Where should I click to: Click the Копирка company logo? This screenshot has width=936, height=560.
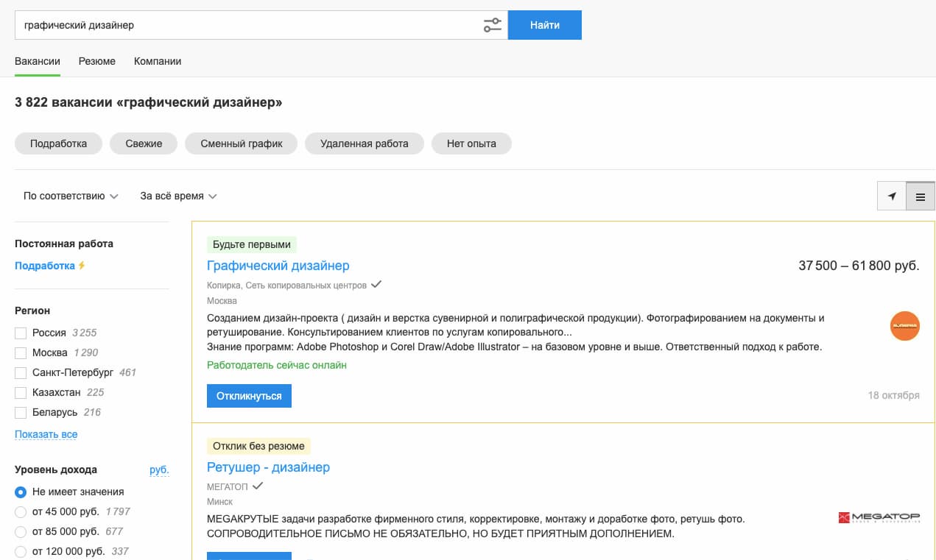click(x=904, y=326)
